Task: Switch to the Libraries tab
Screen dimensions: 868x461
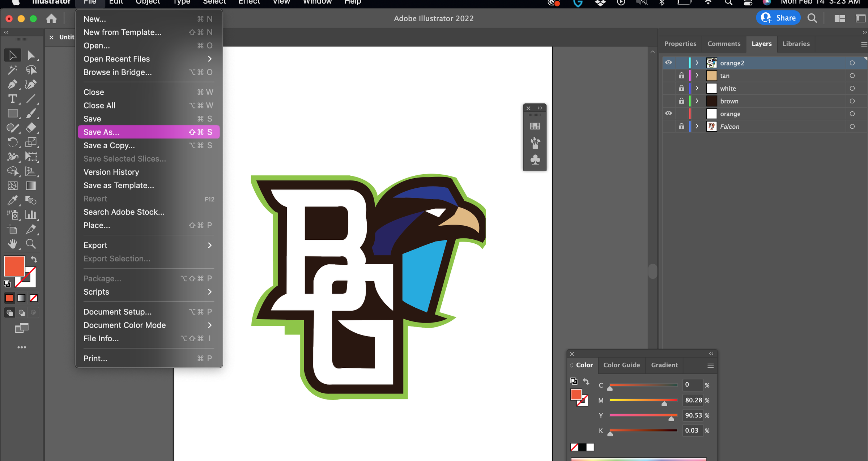Action: (796, 44)
